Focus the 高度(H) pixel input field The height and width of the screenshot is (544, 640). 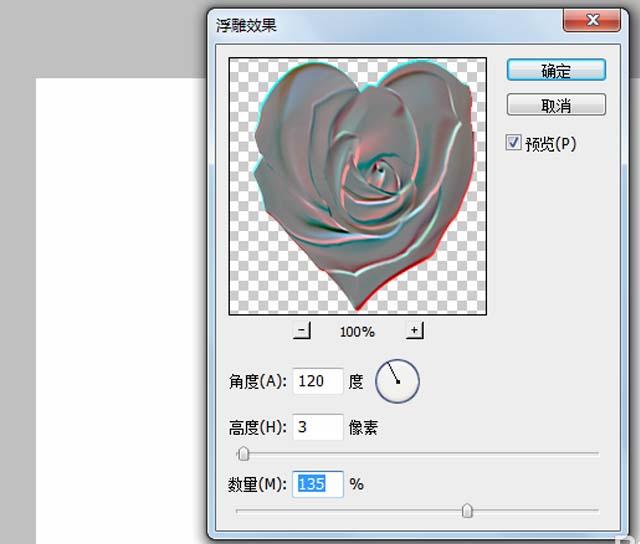click(318, 427)
